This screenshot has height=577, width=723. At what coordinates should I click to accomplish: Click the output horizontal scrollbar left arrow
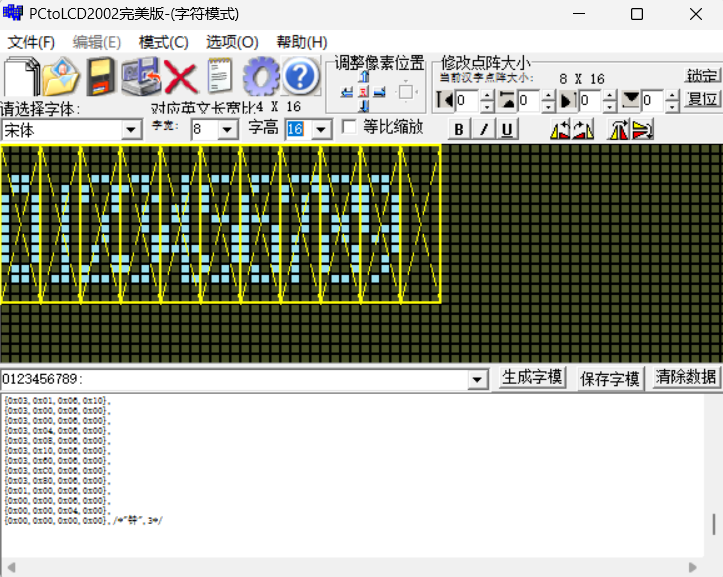[11, 567]
